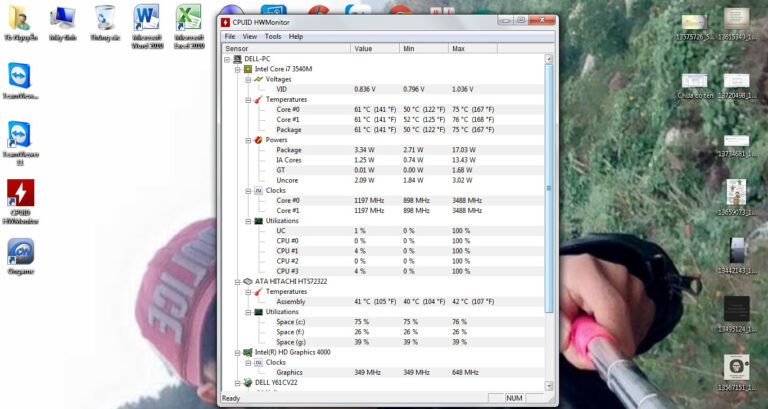
Task: Collapse the Intel(R) HD Graphics 4000 node
Action: pos(238,352)
